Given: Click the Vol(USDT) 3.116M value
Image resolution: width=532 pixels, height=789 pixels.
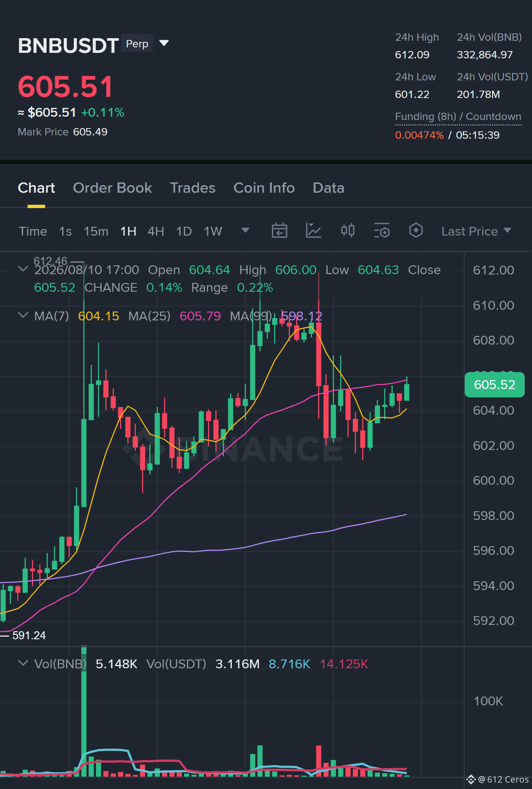Looking at the screenshot, I should [x=237, y=664].
